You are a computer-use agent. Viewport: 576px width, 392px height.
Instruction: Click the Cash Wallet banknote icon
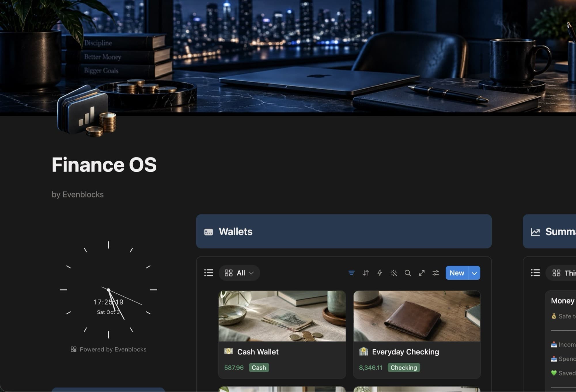229,351
